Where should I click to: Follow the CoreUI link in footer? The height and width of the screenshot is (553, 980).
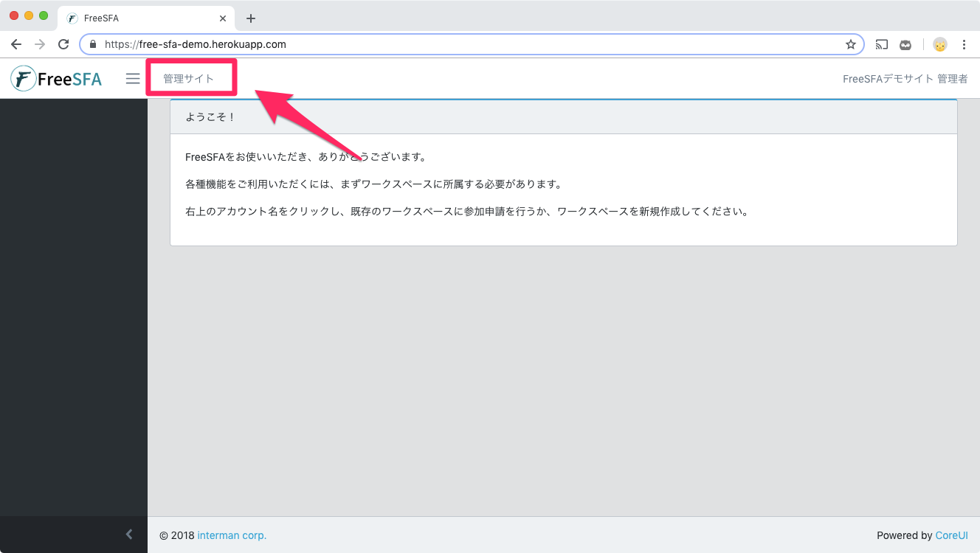951,535
